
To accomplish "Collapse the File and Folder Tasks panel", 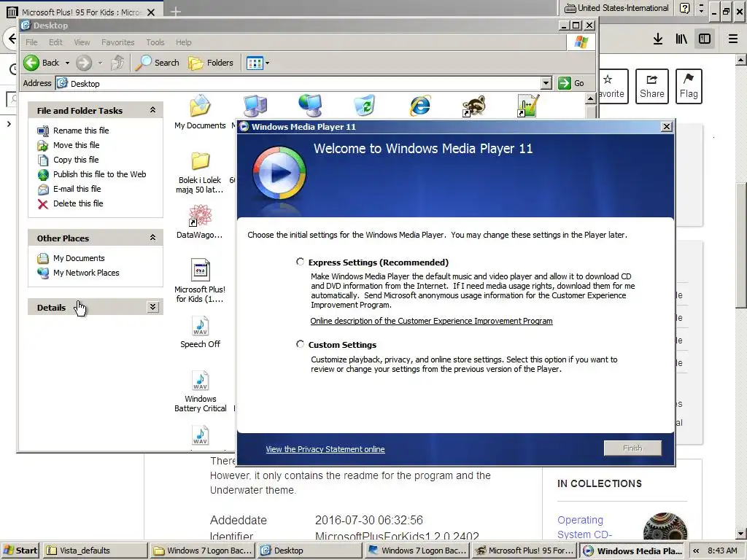I will (x=152, y=110).
